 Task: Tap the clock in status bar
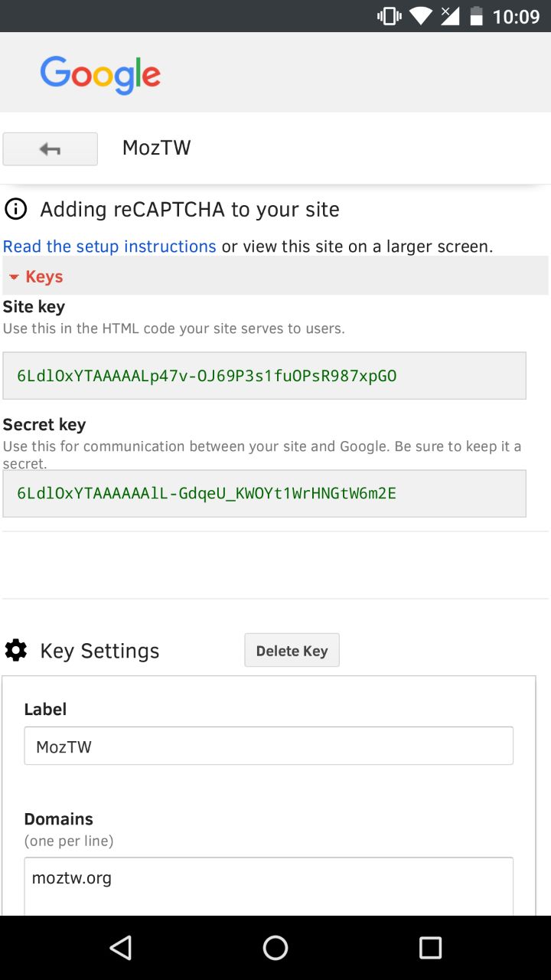click(x=516, y=16)
